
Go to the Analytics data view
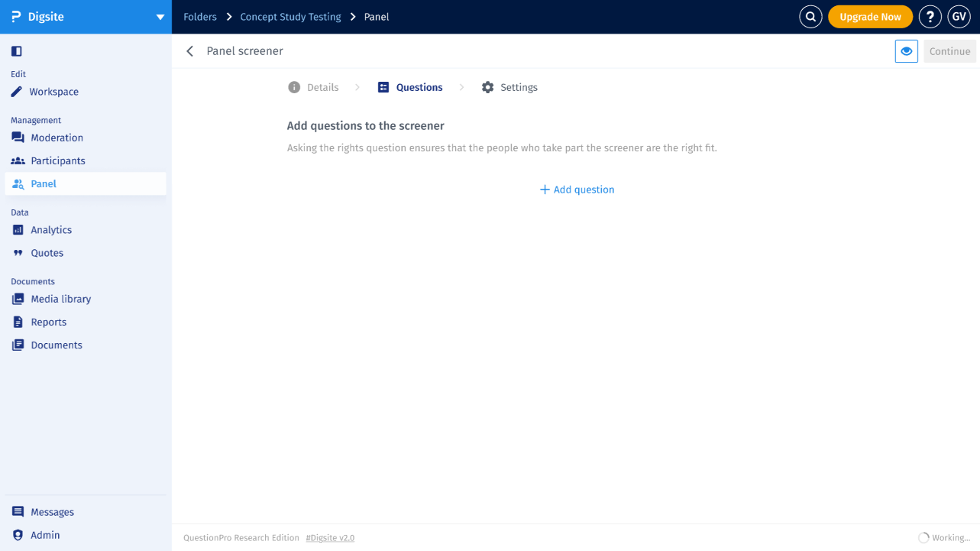(x=51, y=229)
